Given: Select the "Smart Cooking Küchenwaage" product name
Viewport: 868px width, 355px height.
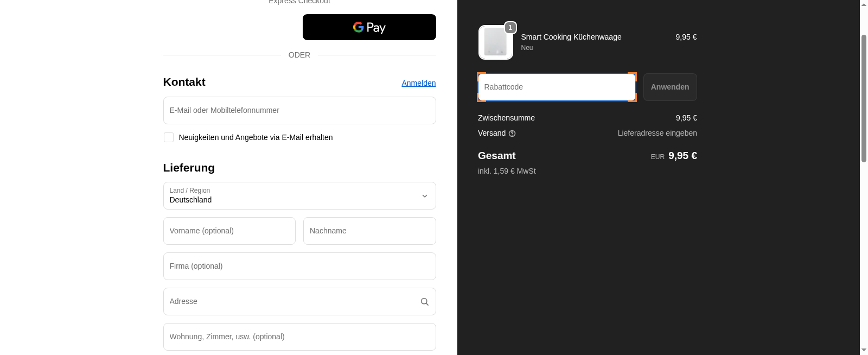Looking at the screenshot, I should coord(571,37).
